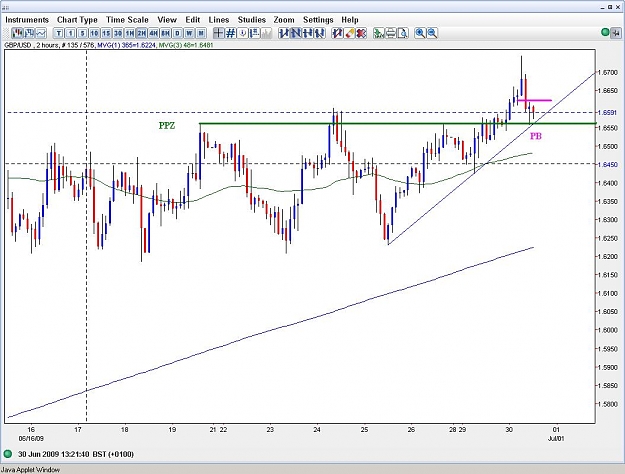The width and height of the screenshot is (625, 474).
Task: Click the green PPZ annotation label
Action: click(167, 126)
